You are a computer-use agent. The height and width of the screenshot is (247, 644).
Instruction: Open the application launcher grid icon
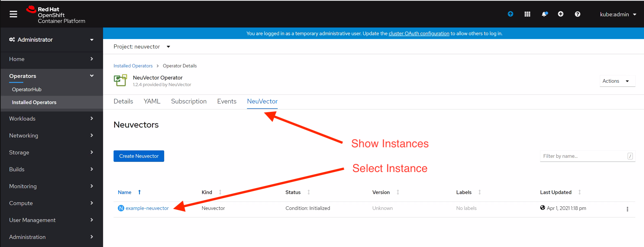527,14
